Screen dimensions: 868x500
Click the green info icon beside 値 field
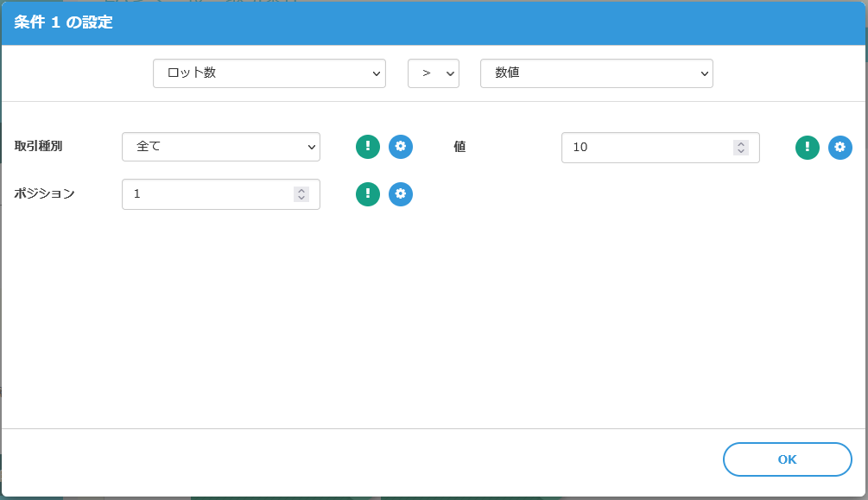(808, 148)
